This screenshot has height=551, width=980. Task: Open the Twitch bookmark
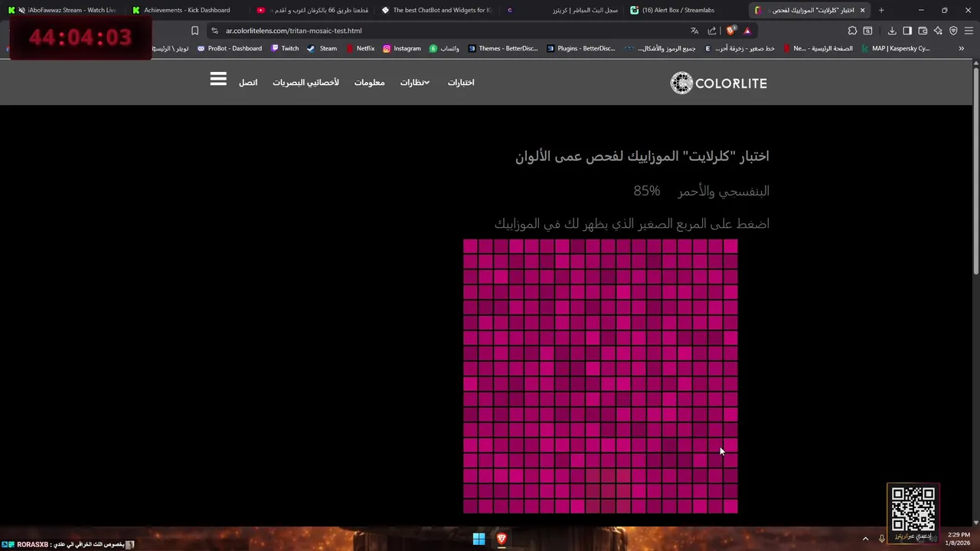(285, 48)
